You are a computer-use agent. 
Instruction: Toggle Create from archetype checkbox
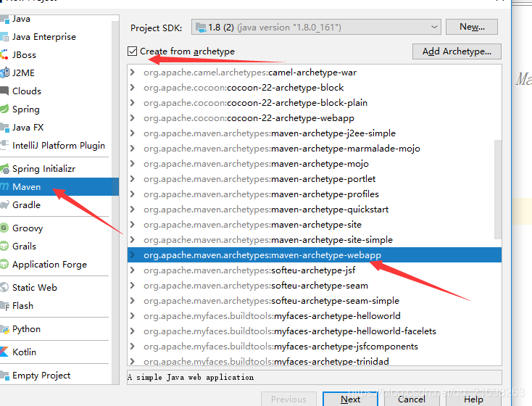pyautogui.click(x=133, y=51)
